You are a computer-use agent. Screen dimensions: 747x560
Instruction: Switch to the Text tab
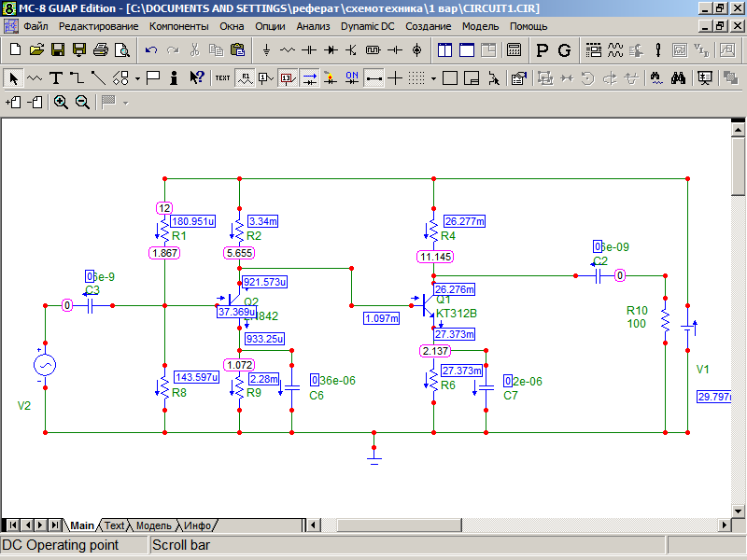point(114,525)
